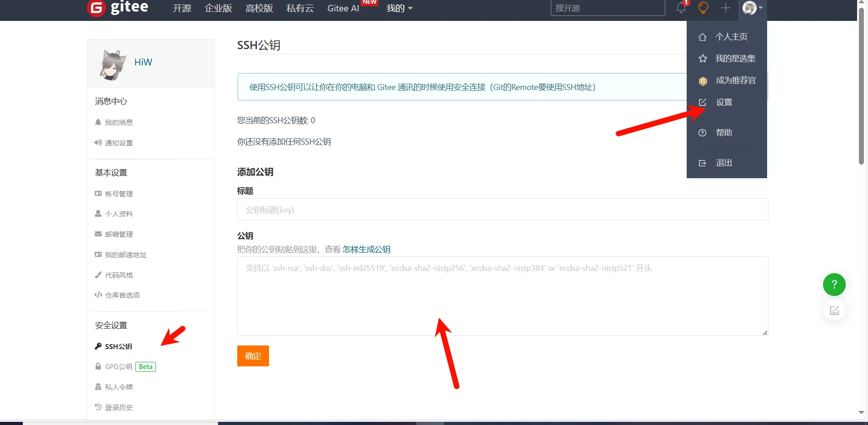
Task: Click the floating feedback edit icon
Action: (834, 310)
